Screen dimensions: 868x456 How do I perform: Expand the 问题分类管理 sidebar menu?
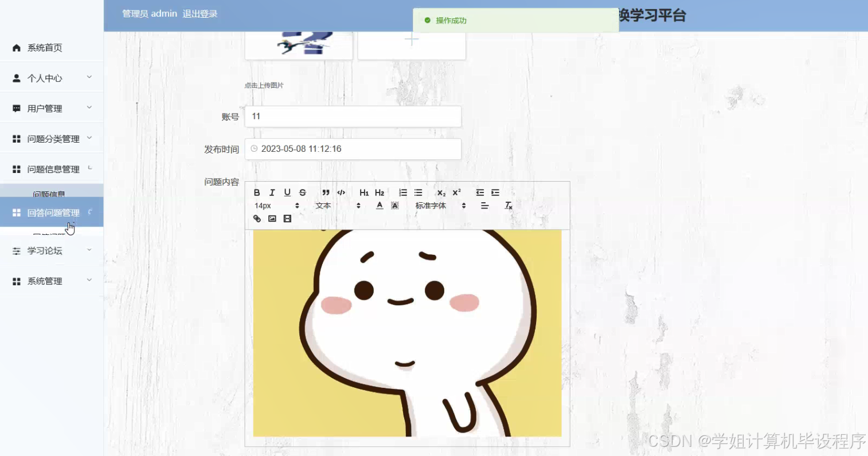(x=52, y=139)
